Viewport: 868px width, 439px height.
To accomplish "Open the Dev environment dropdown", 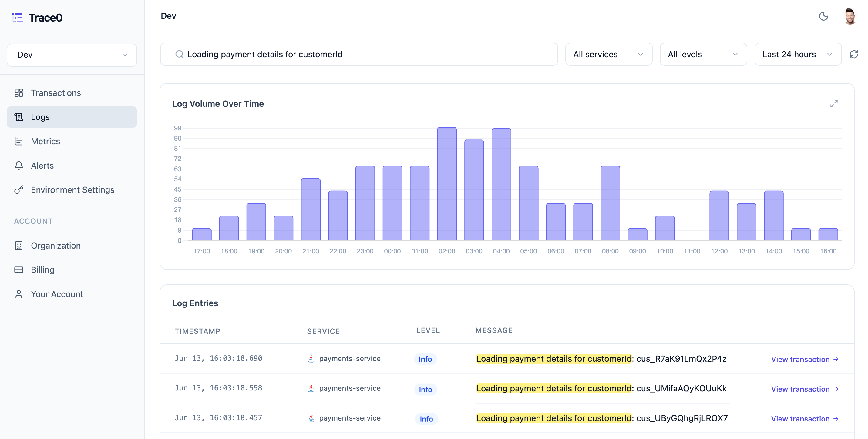I will tap(72, 55).
